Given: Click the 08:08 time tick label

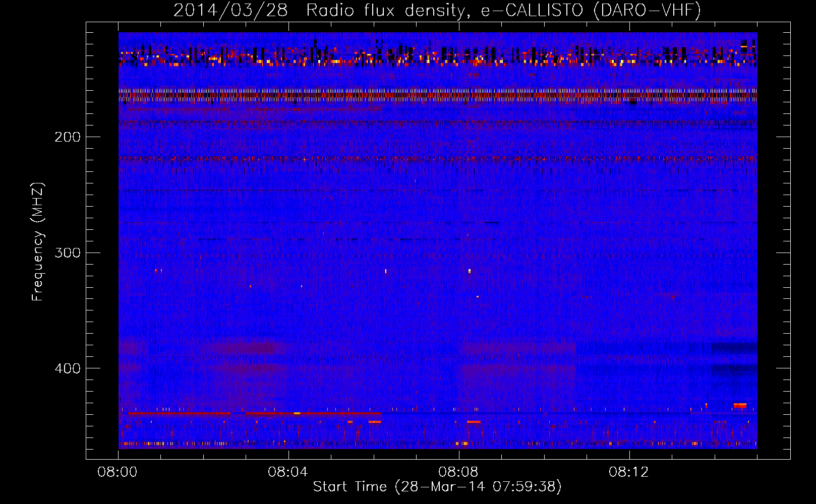Looking at the screenshot, I should pyautogui.click(x=458, y=472).
